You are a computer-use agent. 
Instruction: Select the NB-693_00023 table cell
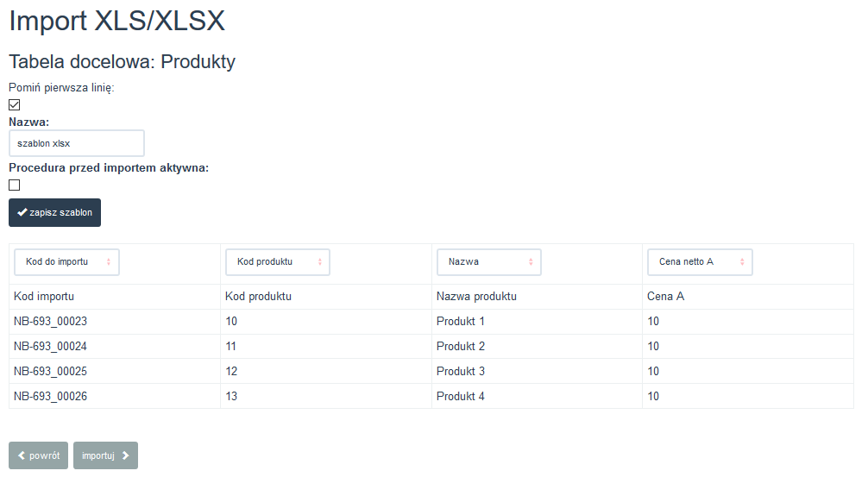tap(115, 322)
